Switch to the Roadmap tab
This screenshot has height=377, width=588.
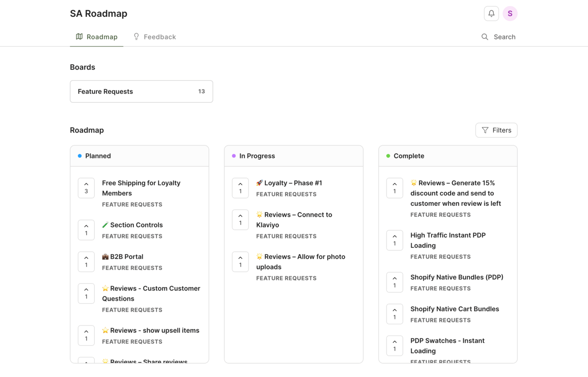pos(96,37)
